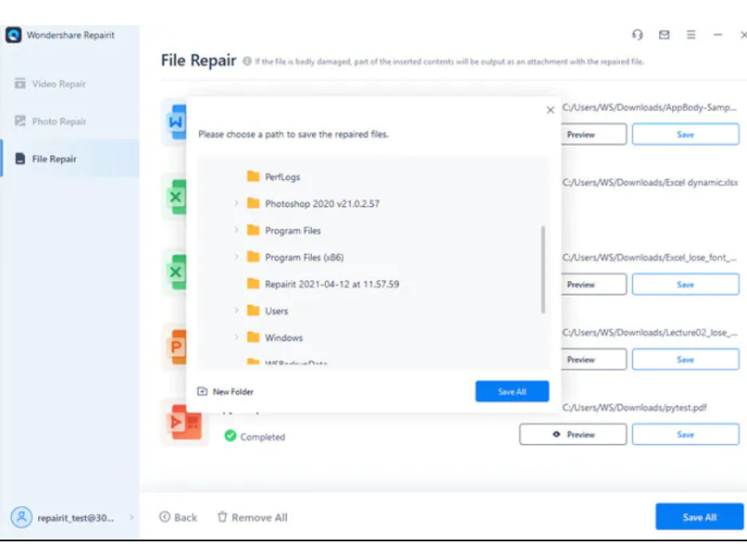Click the repairit_test@30... account name
This screenshot has height=560, width=747.
[76, 518]
